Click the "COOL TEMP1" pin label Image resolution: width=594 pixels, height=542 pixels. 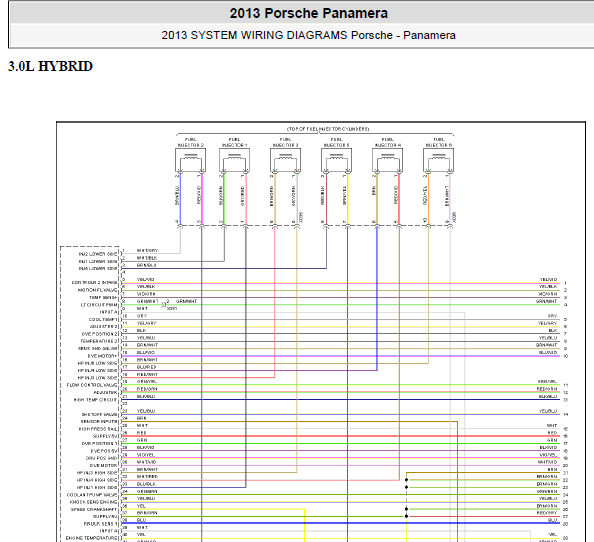[x=103, y=319]
